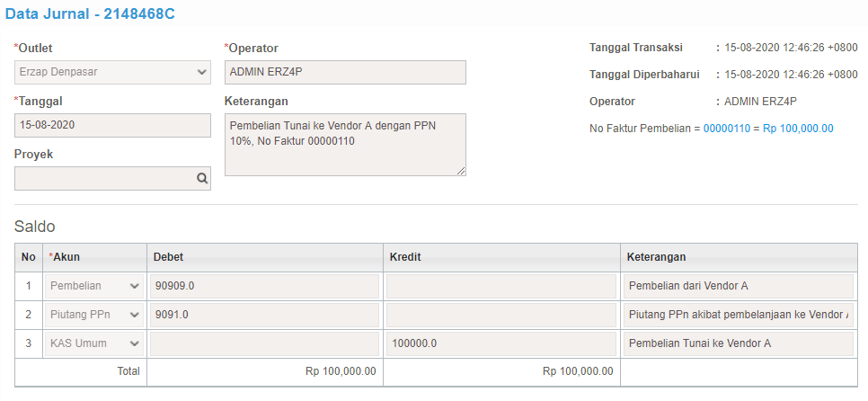Expand the Piutang PPn account dropdown
This screenshot has height=401, width=868.
tap(94, 315)
